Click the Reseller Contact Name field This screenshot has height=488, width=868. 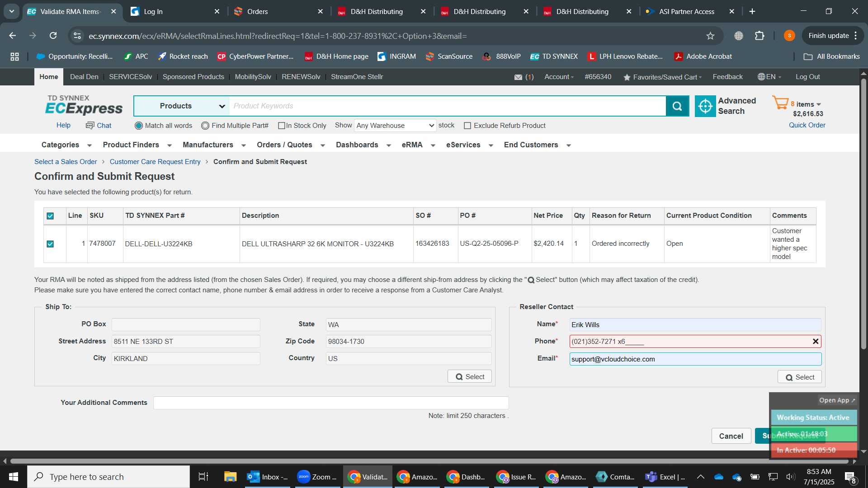click(x=695, y=325)
